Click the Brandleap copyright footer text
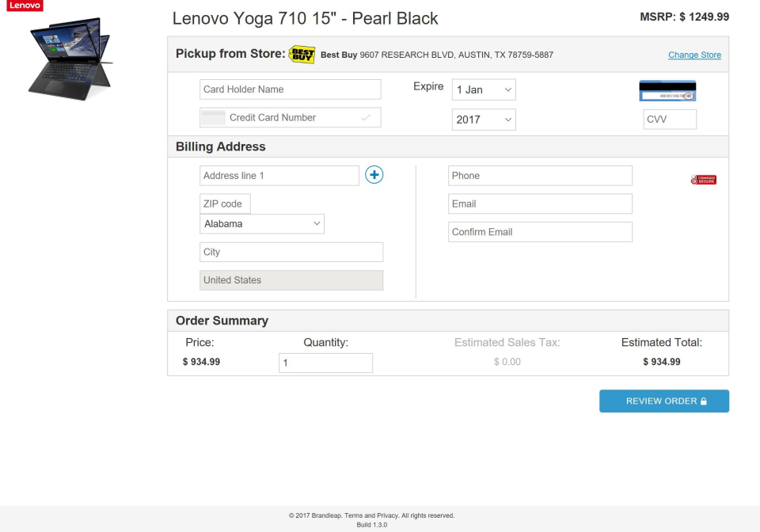This screenshot has width=760, height=532. point(372,515)
